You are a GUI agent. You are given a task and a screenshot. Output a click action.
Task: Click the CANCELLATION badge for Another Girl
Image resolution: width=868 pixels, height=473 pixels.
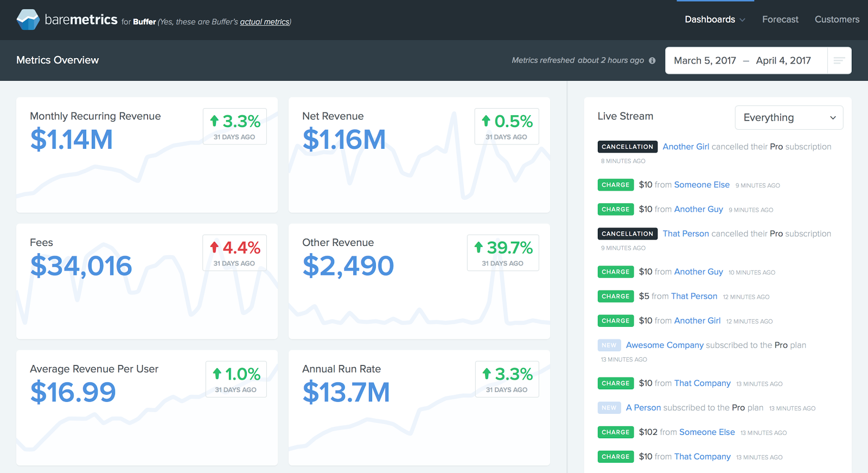628,147
